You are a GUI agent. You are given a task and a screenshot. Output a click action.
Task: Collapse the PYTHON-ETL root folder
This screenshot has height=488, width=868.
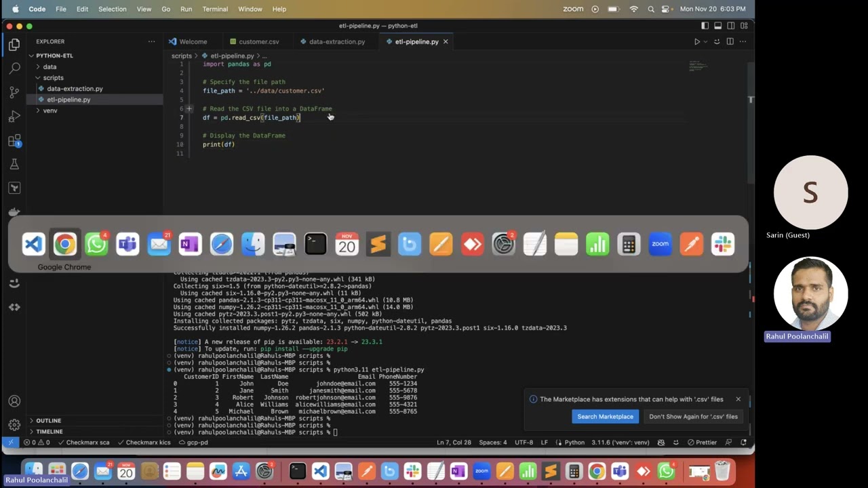pyautogui.click(x=95, y=56)
